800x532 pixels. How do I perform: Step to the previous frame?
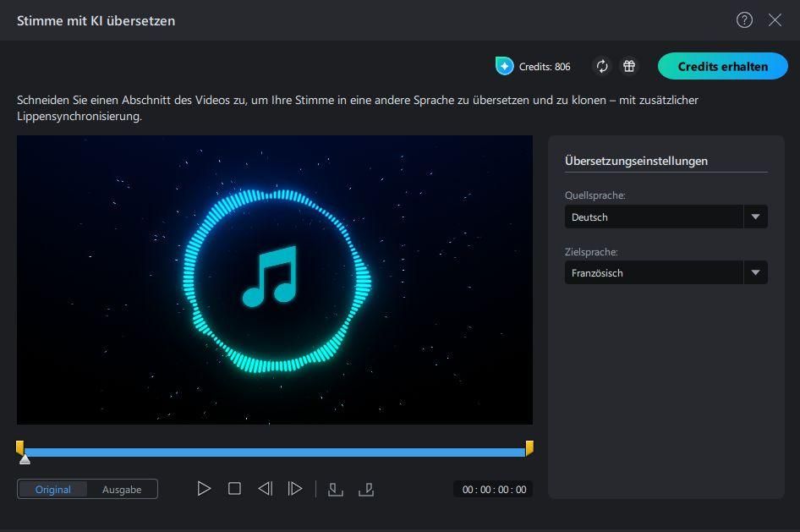tap(265, 489)
